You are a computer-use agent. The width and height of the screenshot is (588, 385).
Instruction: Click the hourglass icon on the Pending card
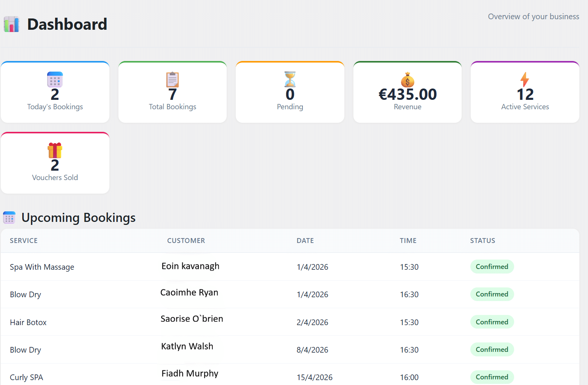290,79
